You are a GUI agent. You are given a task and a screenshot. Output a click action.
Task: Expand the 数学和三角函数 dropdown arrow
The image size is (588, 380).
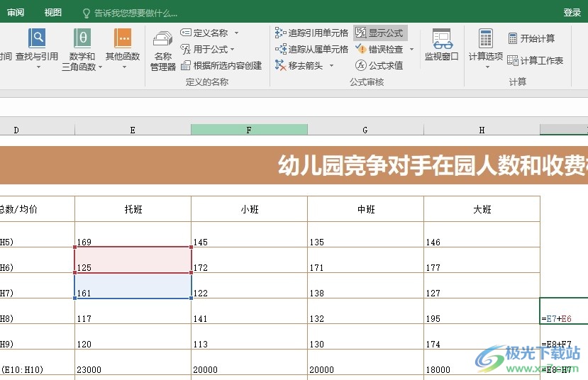pyautogui.click(x=100, y=67)
